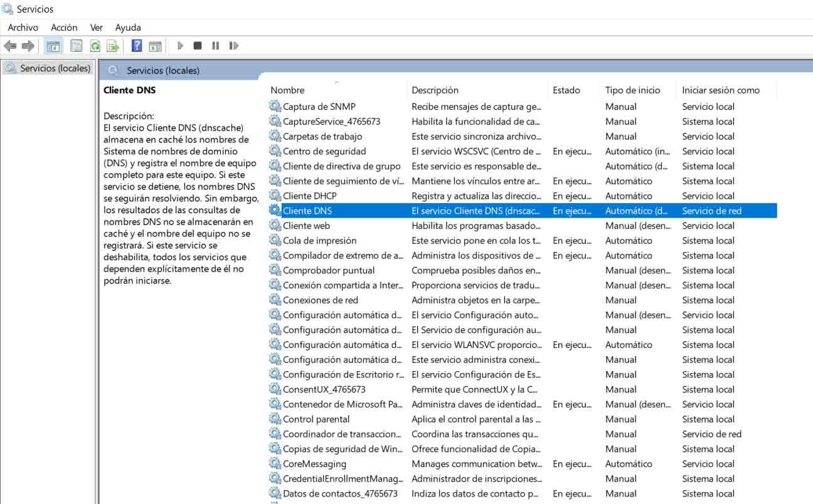Image resolution: width=813 pixels, height=504 pixels.
Task: Click description 'El Servicio de configuración au...'
Action: pyautogui.click(x=476, y=330)
